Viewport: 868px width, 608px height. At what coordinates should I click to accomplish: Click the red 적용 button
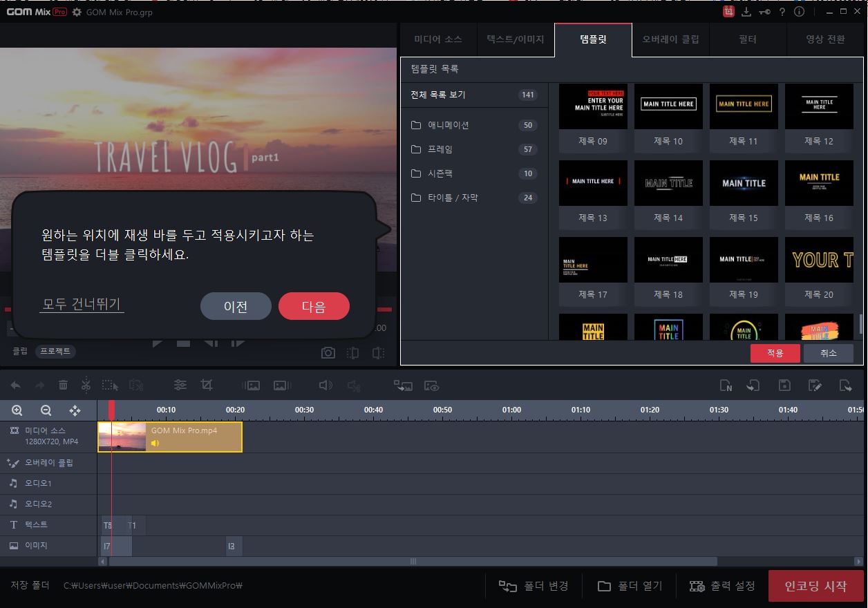click(x=775, y=353)
